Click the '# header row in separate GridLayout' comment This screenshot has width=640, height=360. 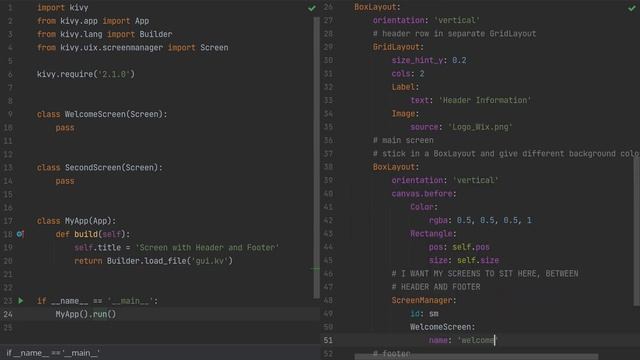click(x=454, y=34)
